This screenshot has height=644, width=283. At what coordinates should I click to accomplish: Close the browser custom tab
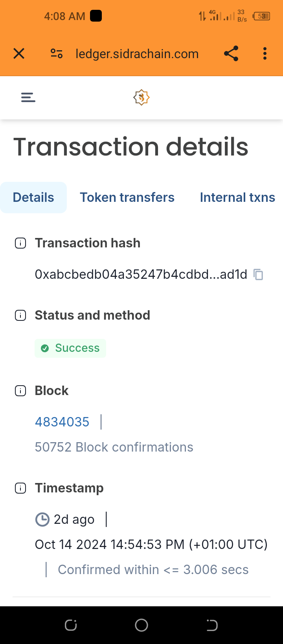click(x=19, y=53)
